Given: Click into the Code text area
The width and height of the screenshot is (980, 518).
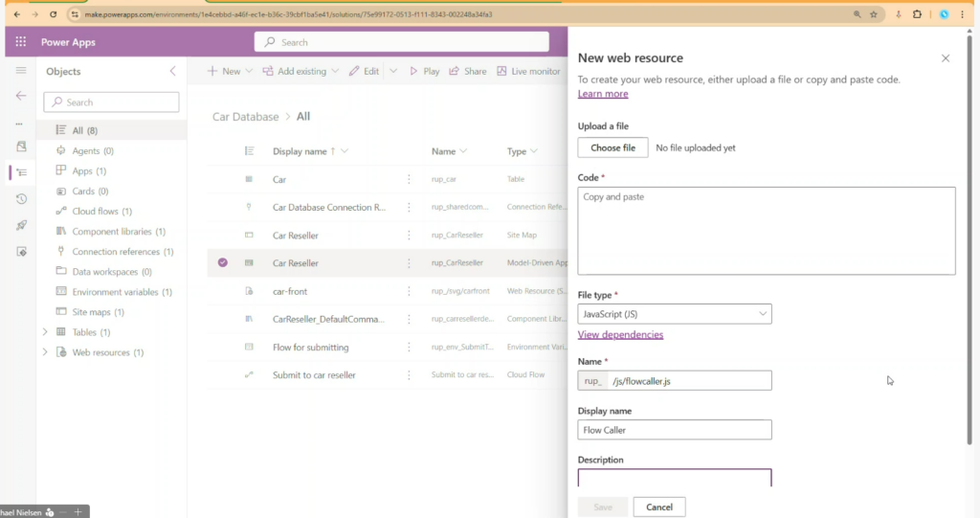Looking at the screenshot, I should coord(766,231).
